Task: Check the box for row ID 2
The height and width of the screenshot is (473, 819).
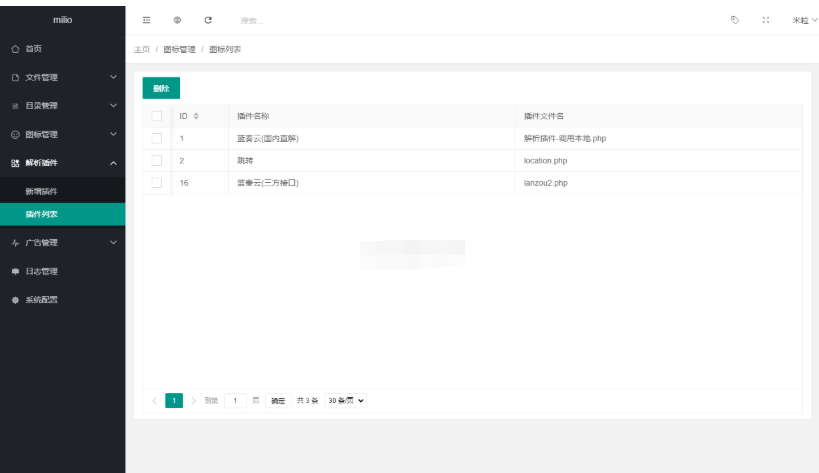Action: pos(157,160)
